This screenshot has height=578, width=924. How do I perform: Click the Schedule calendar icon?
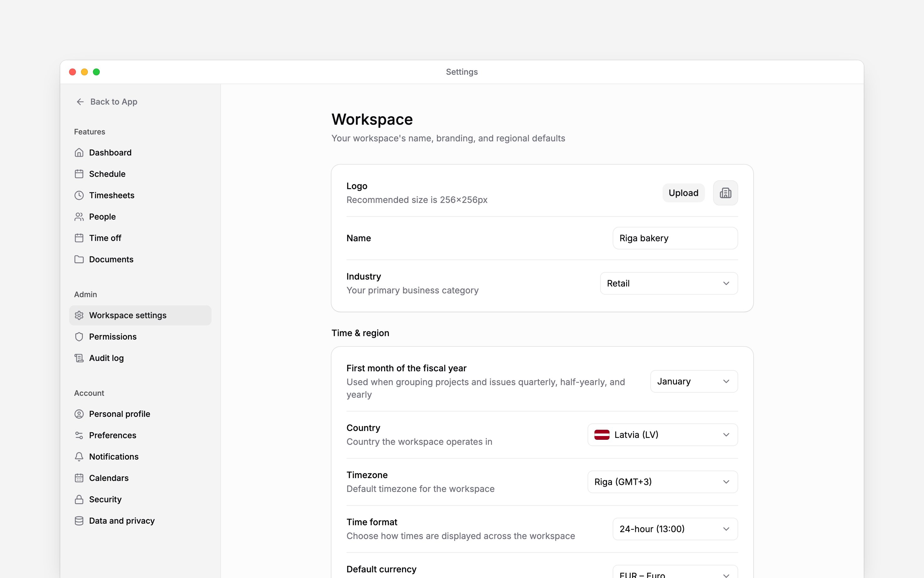click(79, 174)
